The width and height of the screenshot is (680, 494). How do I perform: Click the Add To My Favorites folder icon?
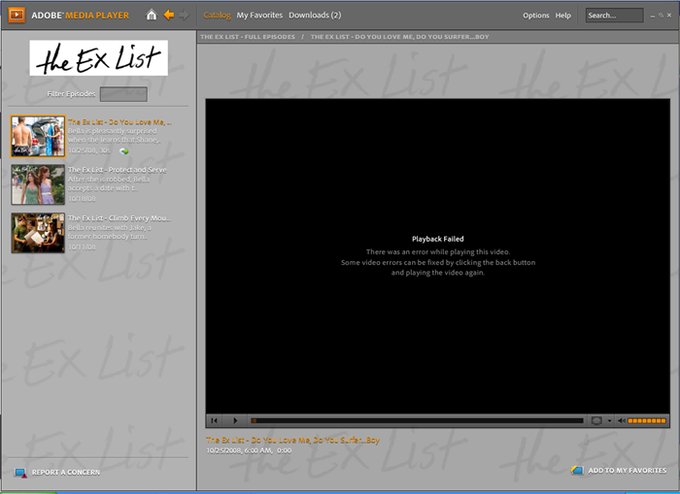point(577,470)
